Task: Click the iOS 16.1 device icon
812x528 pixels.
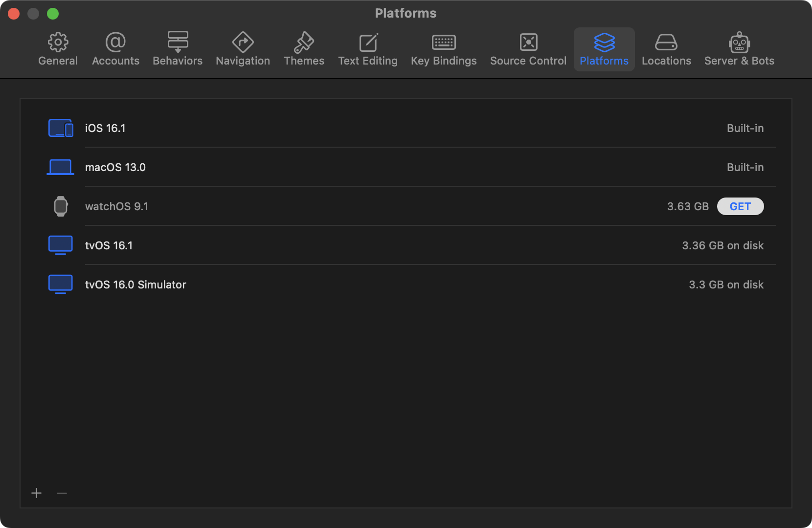Action: pyautogui.click(x=61, y=128)
